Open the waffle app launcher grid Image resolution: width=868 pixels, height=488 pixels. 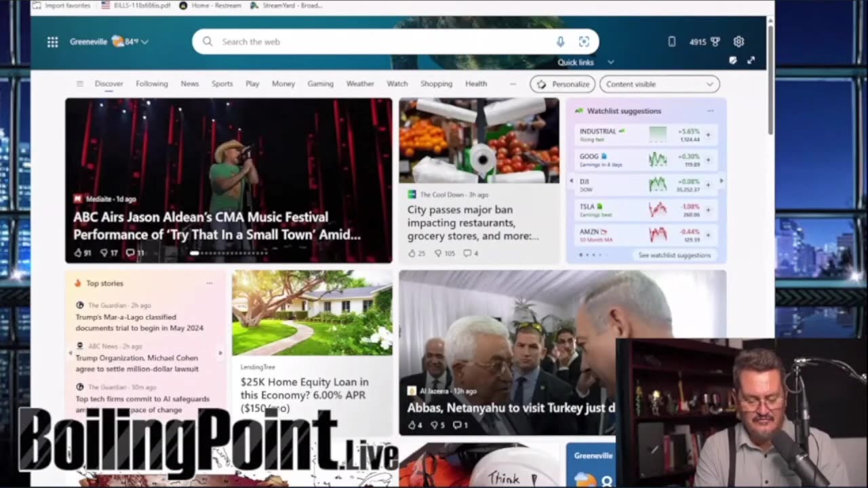click(x=52, y=41)
